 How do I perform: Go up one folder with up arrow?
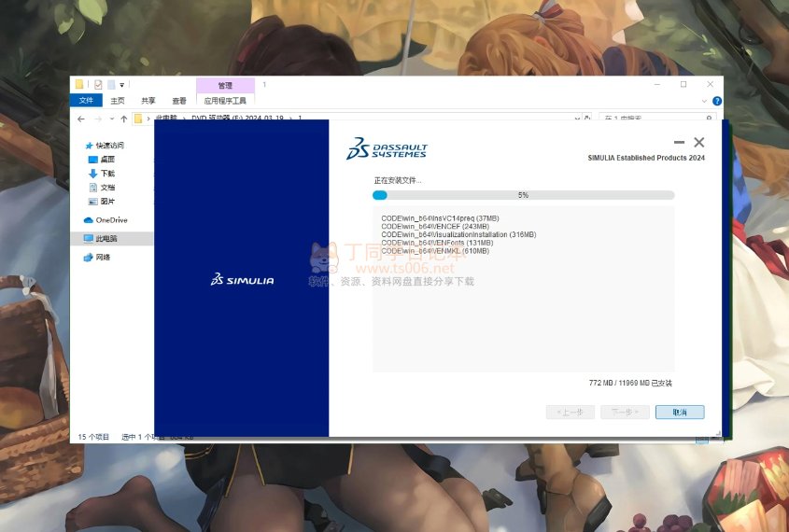pyautogui.click(x=124, y=119)
